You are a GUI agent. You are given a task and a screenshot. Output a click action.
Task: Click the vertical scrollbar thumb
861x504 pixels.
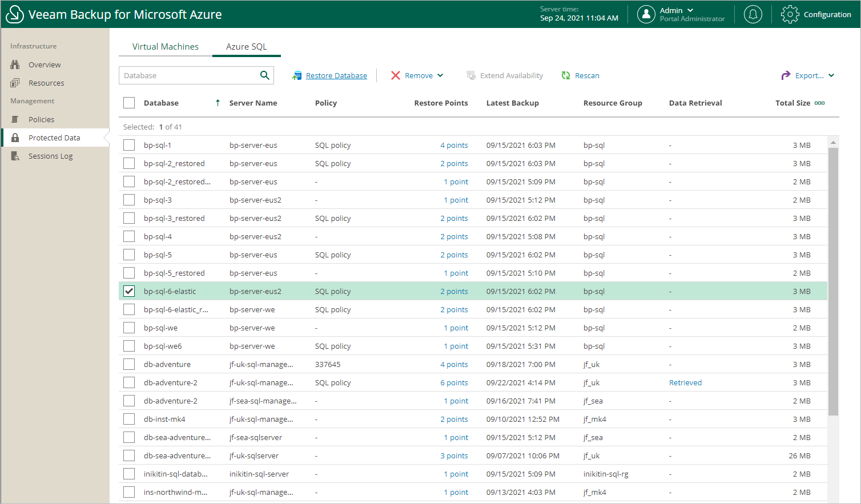834,281
